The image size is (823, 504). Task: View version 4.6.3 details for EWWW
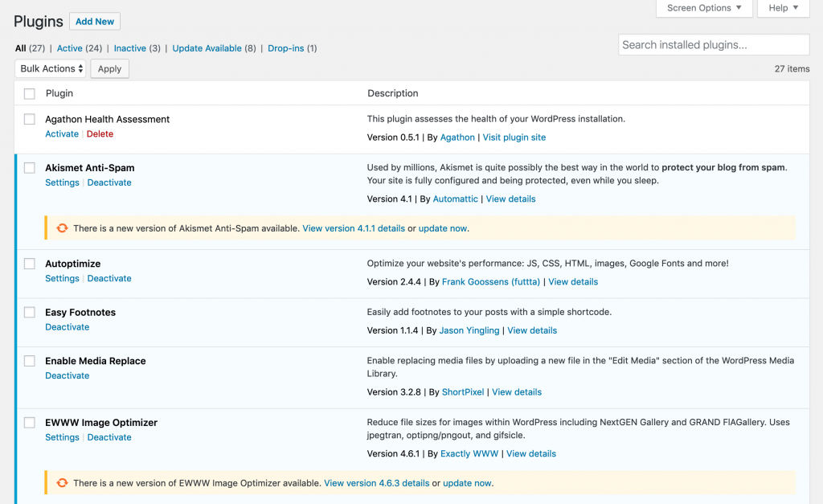point(377,483)
